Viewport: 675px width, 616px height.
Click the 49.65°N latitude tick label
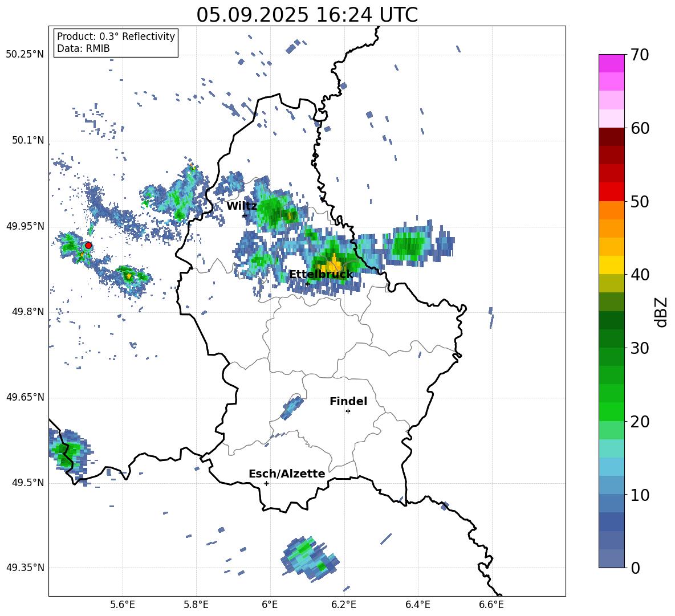pos(25,397)
